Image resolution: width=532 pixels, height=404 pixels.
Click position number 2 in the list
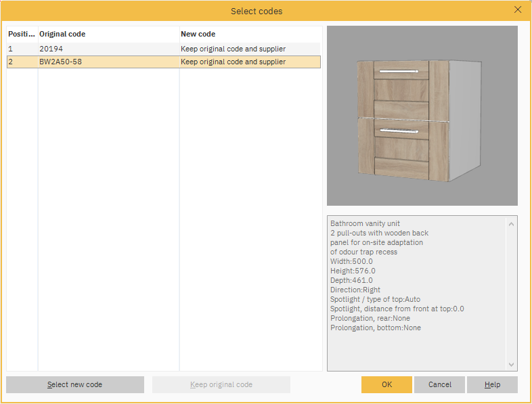tap(11, 62)
